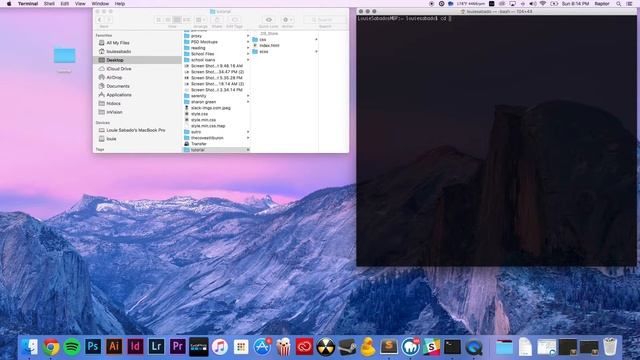Viewport: 640px width, 360px height.
Task: Open the AirPlay display menu icon
Action: (512, 4)
